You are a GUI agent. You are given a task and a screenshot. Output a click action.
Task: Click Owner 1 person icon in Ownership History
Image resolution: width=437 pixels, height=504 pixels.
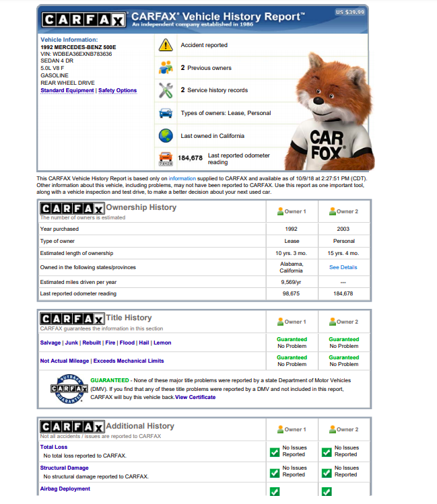tap(280, 211)
